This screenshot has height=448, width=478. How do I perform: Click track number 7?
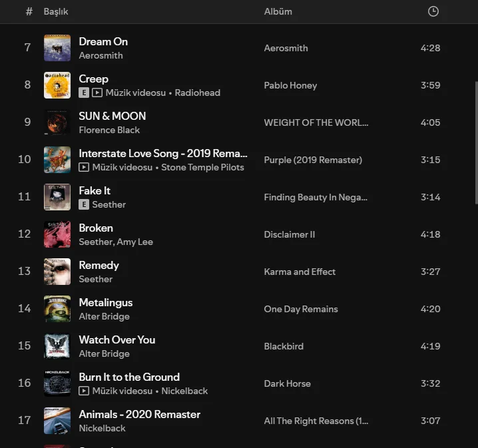[x=27, y=47]
